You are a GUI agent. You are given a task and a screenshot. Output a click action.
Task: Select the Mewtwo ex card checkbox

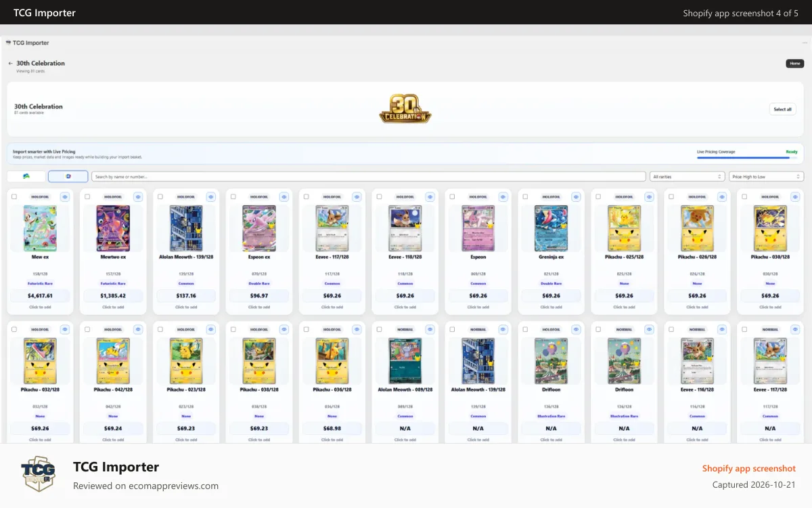(x=87, y=196)
